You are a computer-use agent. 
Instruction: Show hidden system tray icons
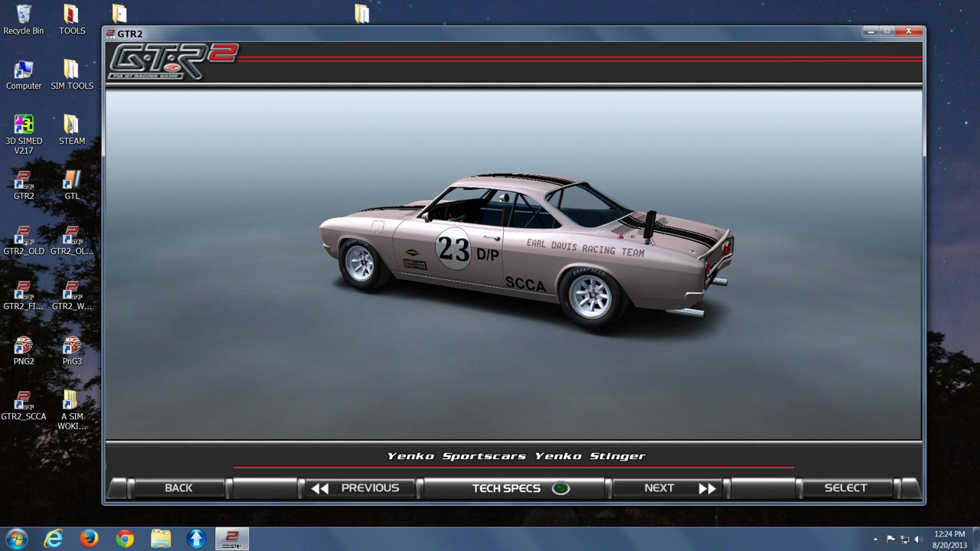[876, 540]
